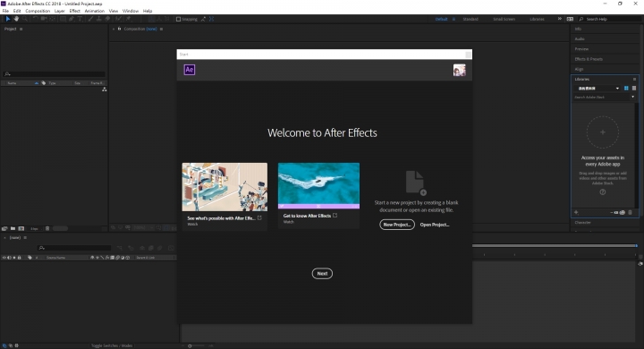
Task: Select the Horizontal Type tool
Action: click(x=80, y=19)
